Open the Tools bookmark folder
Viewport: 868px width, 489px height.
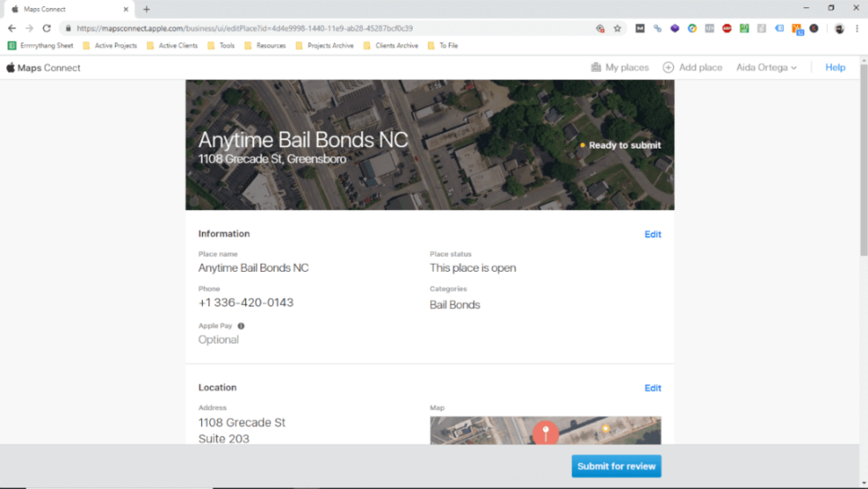tap(221, 45)
